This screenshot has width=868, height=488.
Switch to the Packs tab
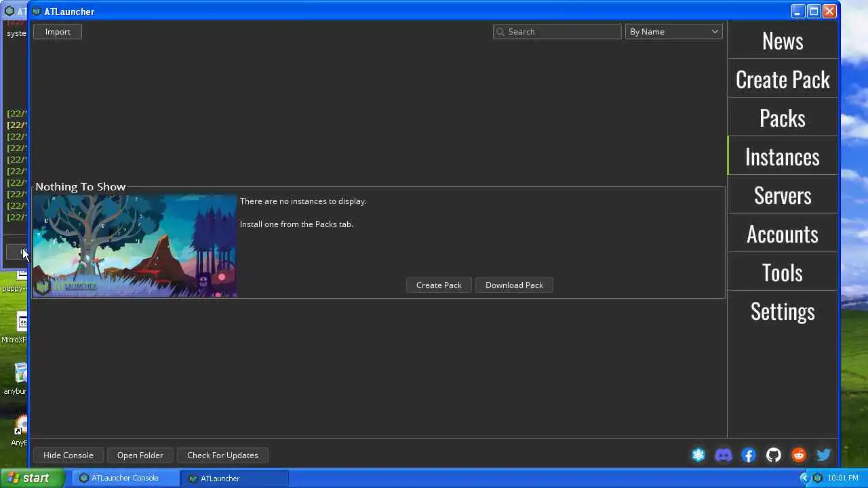(x=783, y=118)
